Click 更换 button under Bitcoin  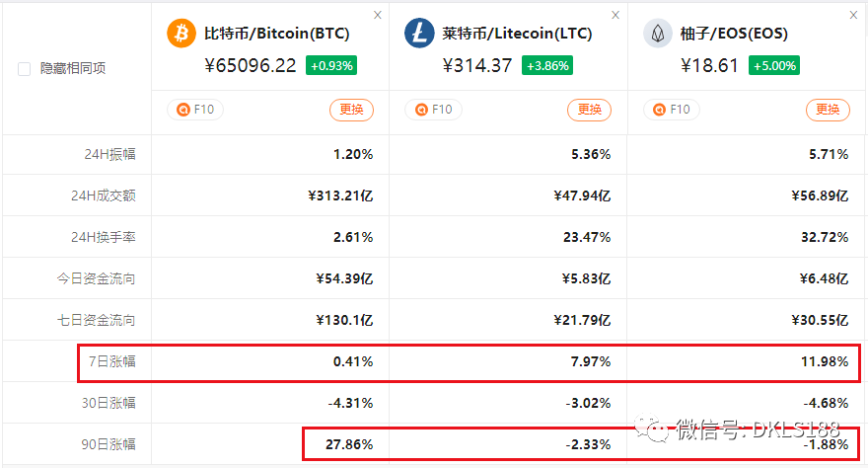(351, 110)
